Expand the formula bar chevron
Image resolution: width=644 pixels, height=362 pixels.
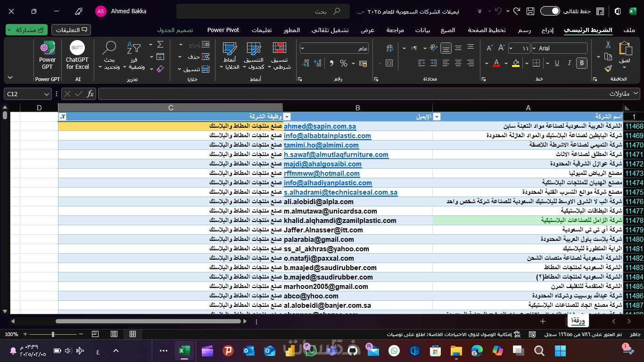pos(636,94)
